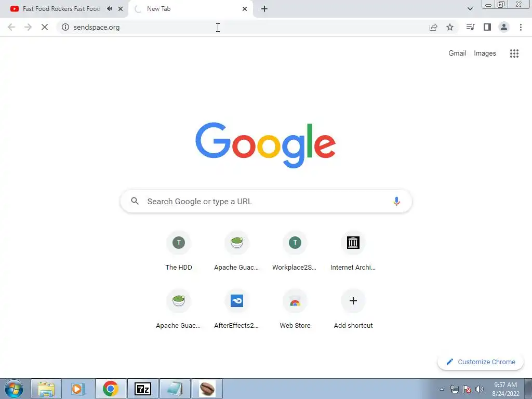
Task: Go forward to next page
Action: point(28,27)
